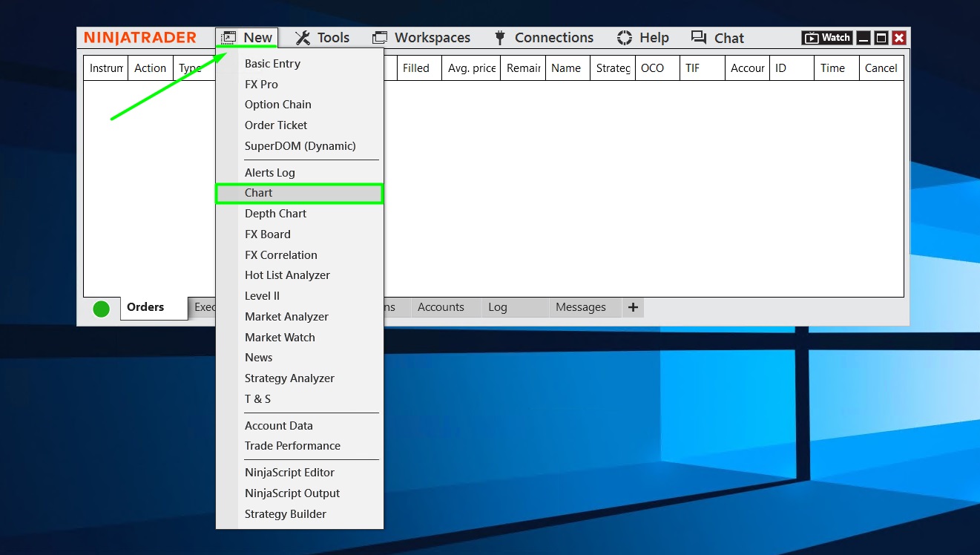Image resolution: width=980 pixels, height=555 pixels.
Task: Switch to the Accounts tab
Action: [441, 306]
